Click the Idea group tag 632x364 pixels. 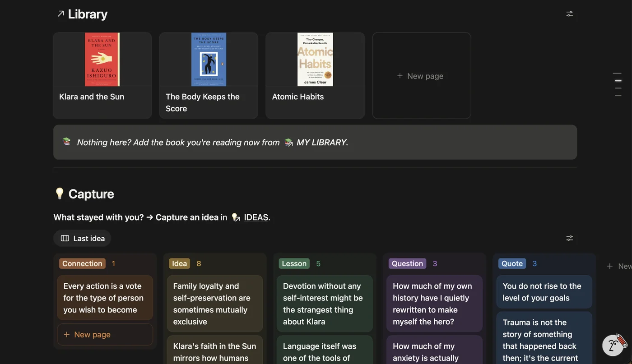180,263
